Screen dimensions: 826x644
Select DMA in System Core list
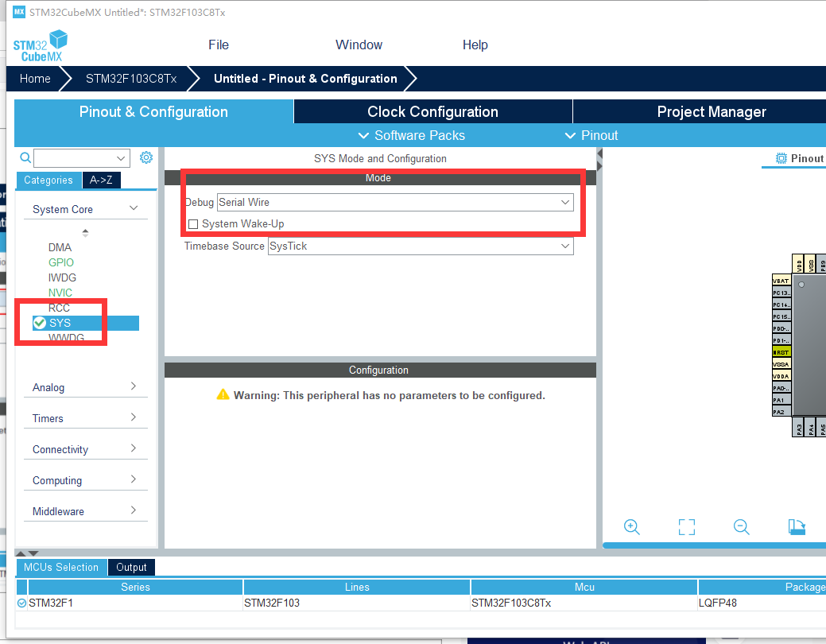click(x=60, y=247)
